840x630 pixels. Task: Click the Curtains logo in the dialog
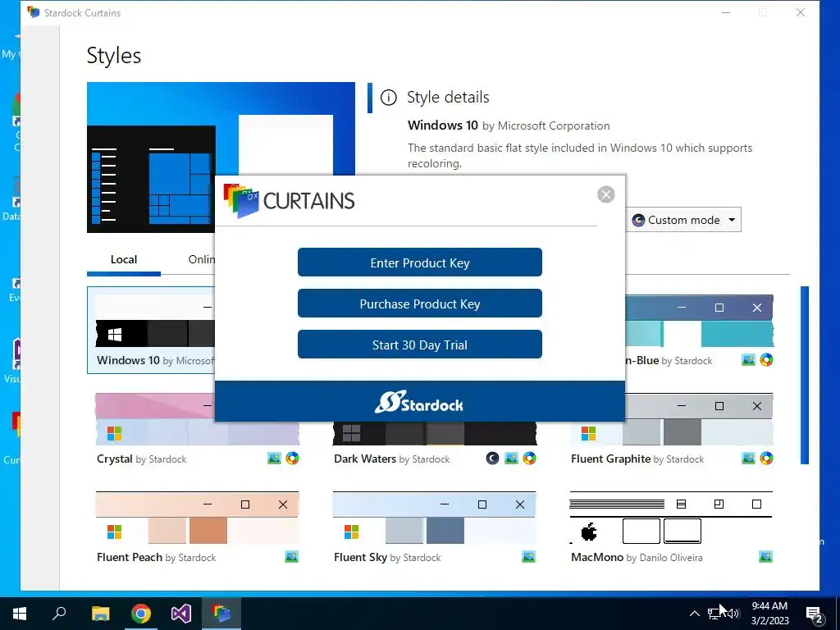tap(290, 201)
